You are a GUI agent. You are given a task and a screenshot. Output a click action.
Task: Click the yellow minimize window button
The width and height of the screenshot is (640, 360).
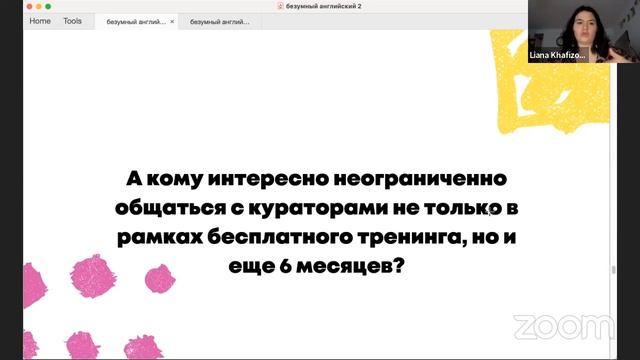pyautogui.click(x=39, y=6)
